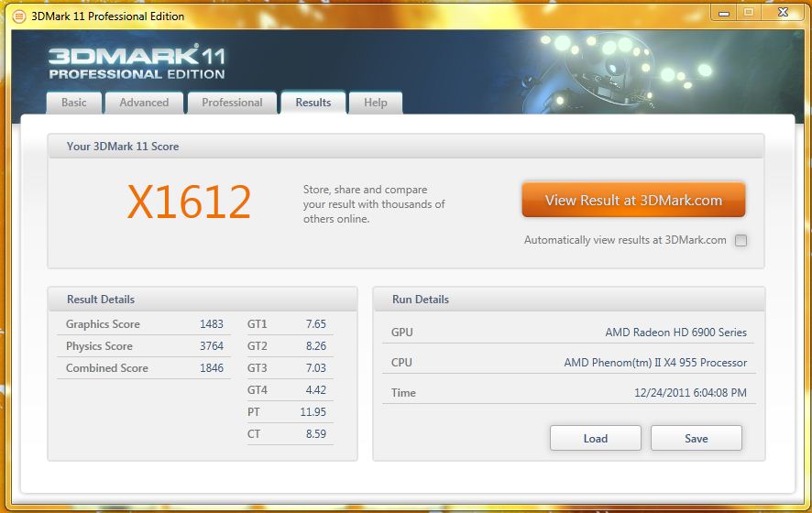Click View Result at 3DMark.com button

point(633,200)
